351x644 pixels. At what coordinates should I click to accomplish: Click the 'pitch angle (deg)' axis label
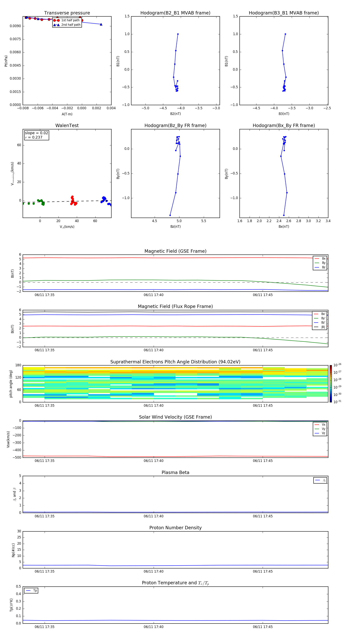(11, 384)
